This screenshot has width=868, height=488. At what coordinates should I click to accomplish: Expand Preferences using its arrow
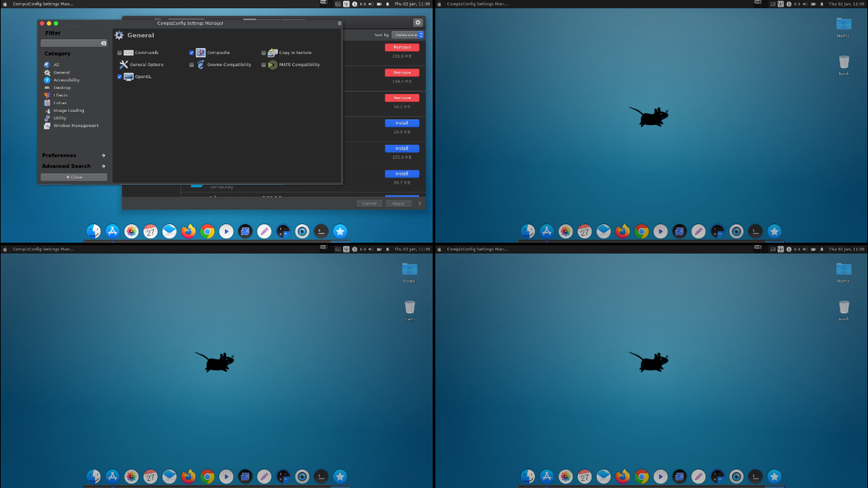(x=103, y=155)
